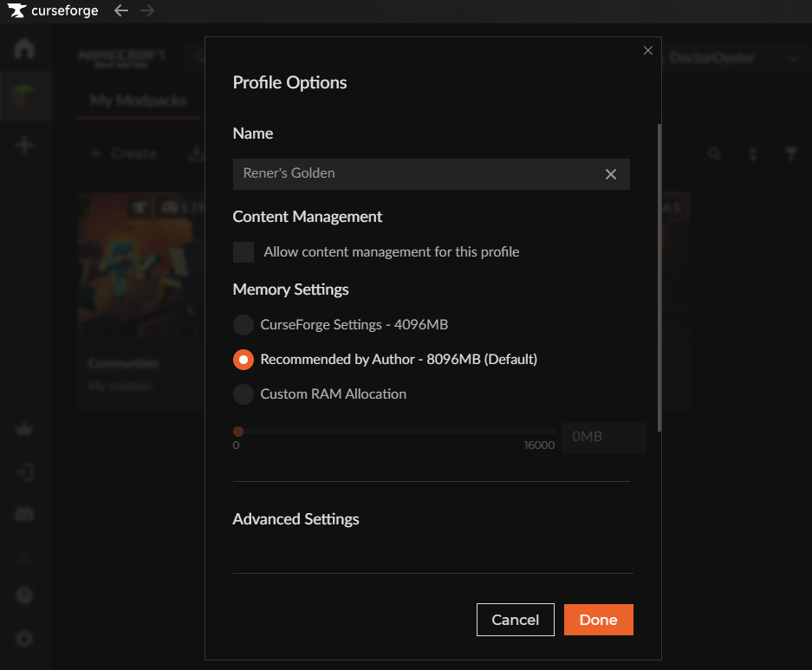Click the Done button
The image size is (812, 670).
pyautogui.click(x=598, y=619)
